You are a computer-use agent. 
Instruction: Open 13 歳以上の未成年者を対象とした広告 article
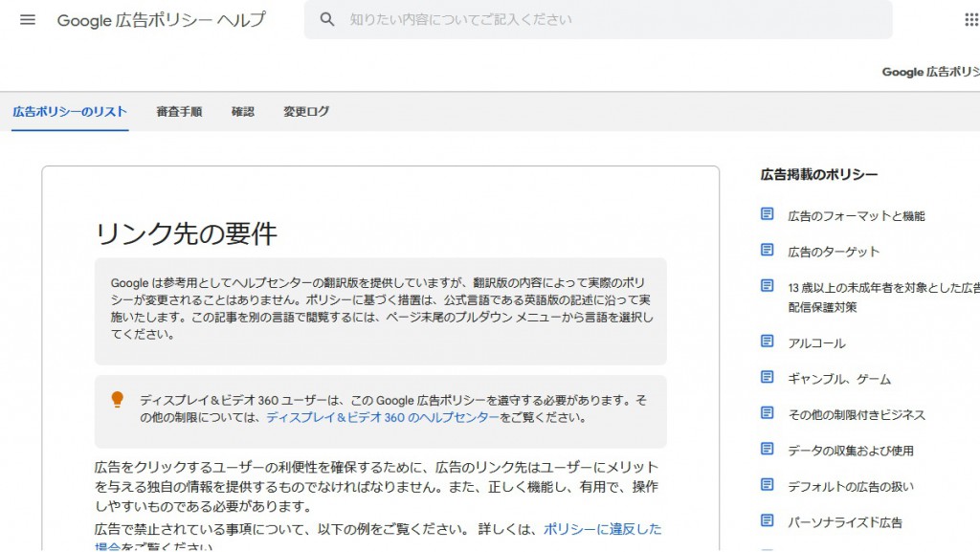(883, 298)
